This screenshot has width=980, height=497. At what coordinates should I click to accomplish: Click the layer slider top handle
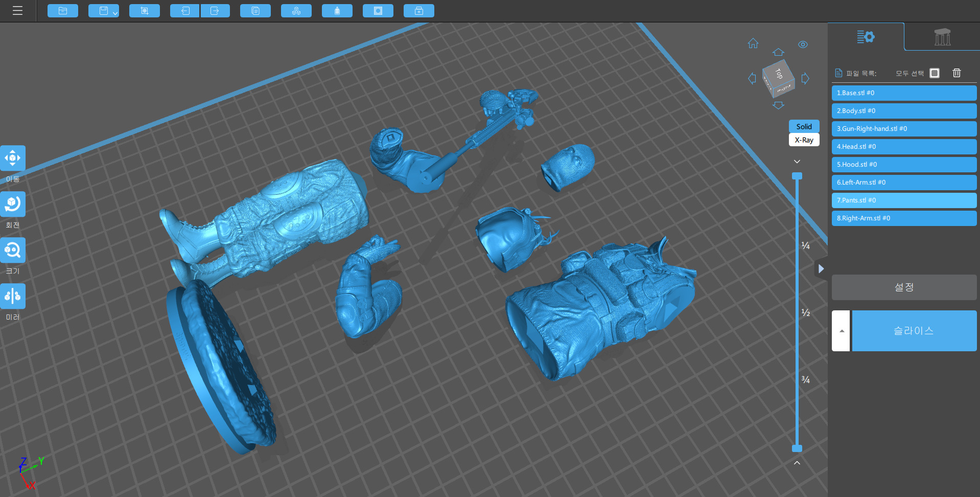[x=797, y=176]
